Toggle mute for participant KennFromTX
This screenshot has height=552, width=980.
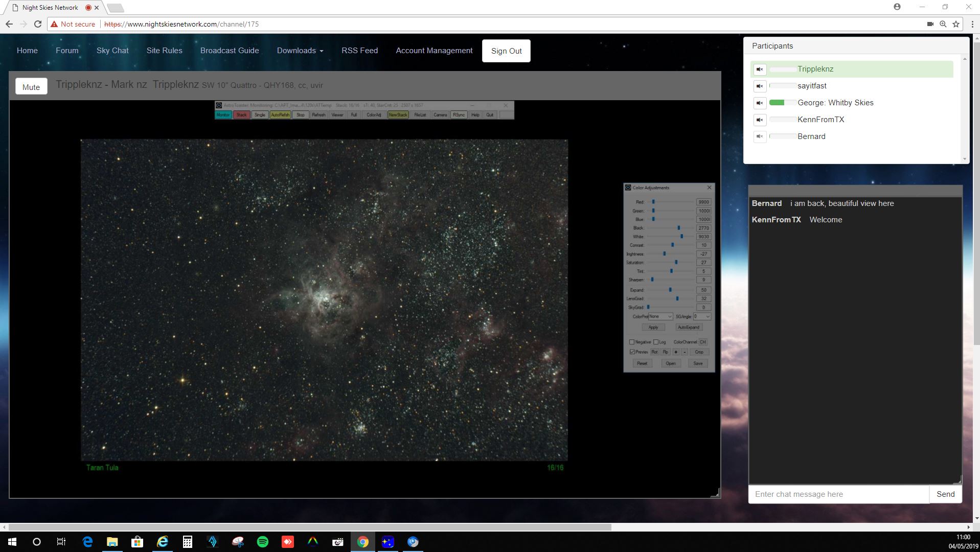coord(760,120)
